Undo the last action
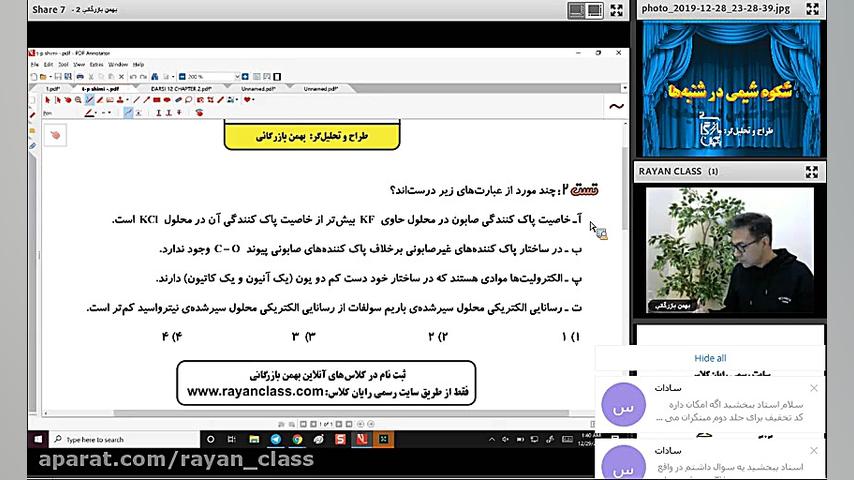Image resolution: width=854 pixels, height=480 pixels. coord(133,77)
